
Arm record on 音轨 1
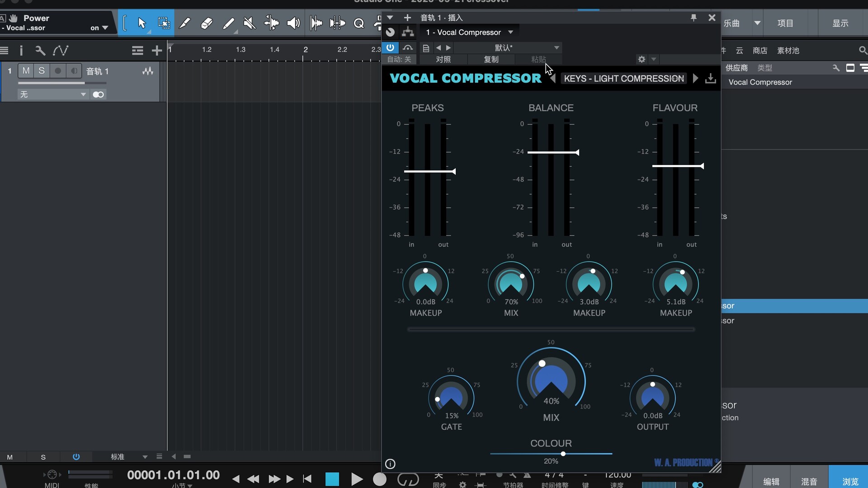(x=57, y=71)
